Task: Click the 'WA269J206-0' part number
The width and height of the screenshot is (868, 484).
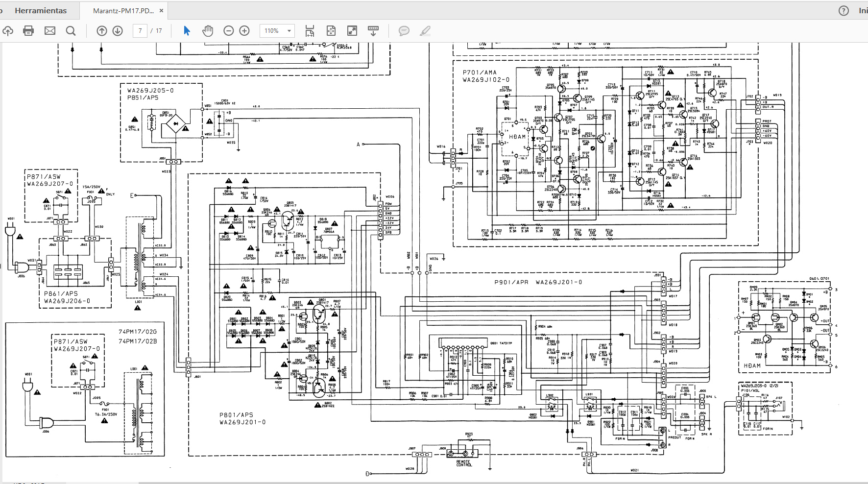Action: pyautogui.click(x=67, y=301)
